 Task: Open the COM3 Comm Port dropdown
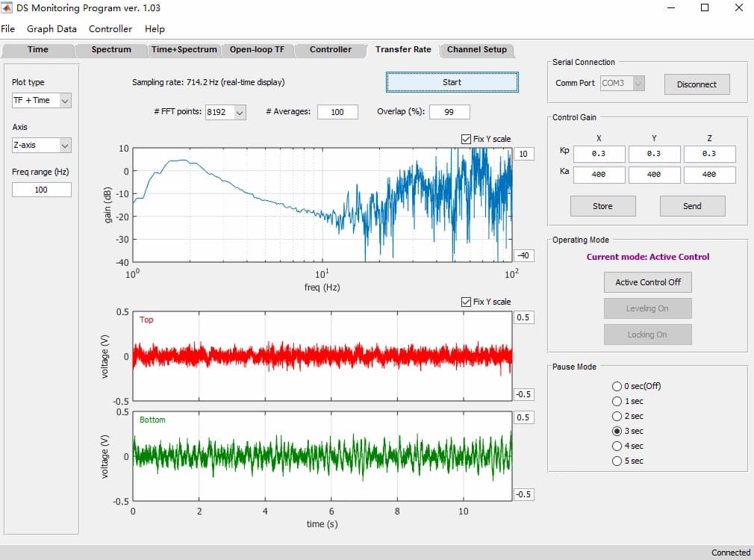(623, 83)
